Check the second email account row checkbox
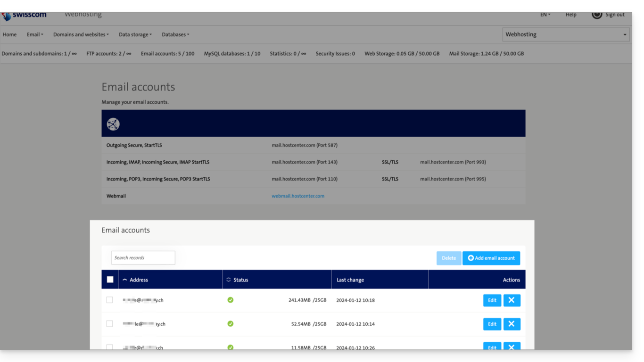The width and height of the screenshot is (644, 362). (x=109, y=324)
